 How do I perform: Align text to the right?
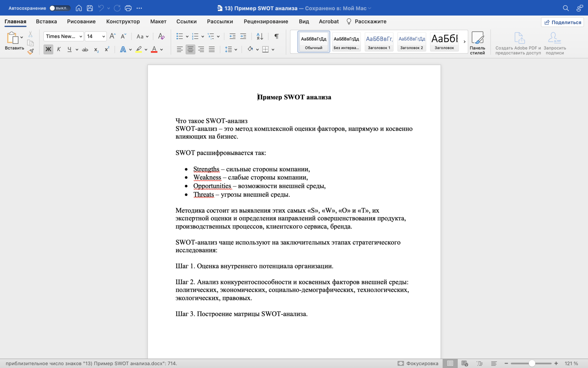pyautogui.click(x=201, y=49)
